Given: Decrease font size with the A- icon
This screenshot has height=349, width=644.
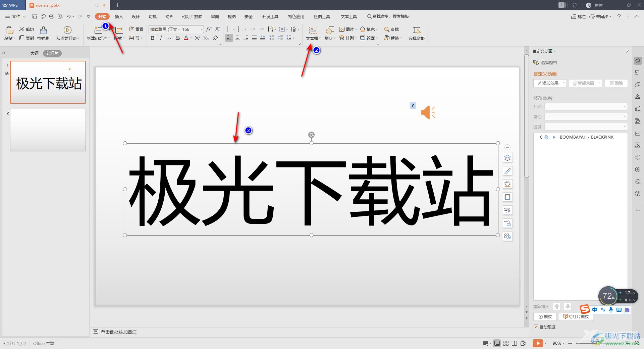Looking at the screenshot, I should (217, 29).
